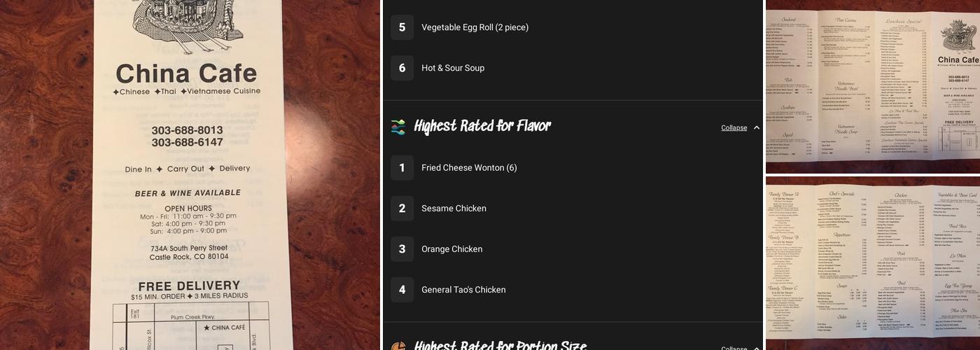980x350 pixels.
Task: Click the number 5 rank badge
Action: tap(402, 27)
